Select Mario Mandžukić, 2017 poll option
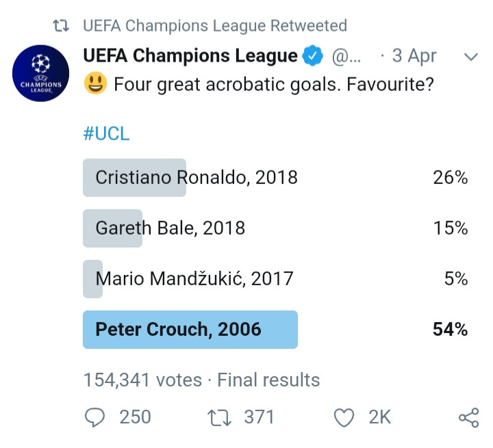 coord(194,278)
